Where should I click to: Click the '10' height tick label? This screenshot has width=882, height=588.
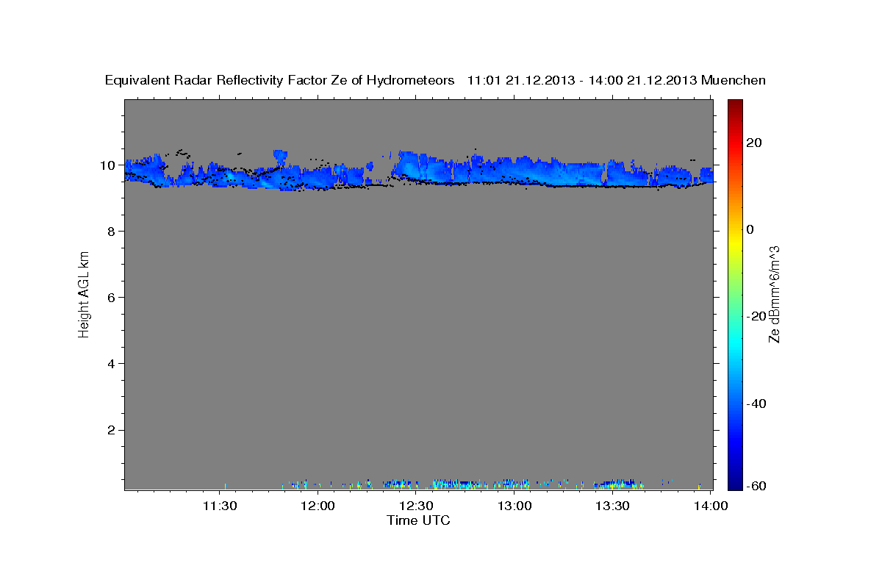click(108, 165)
